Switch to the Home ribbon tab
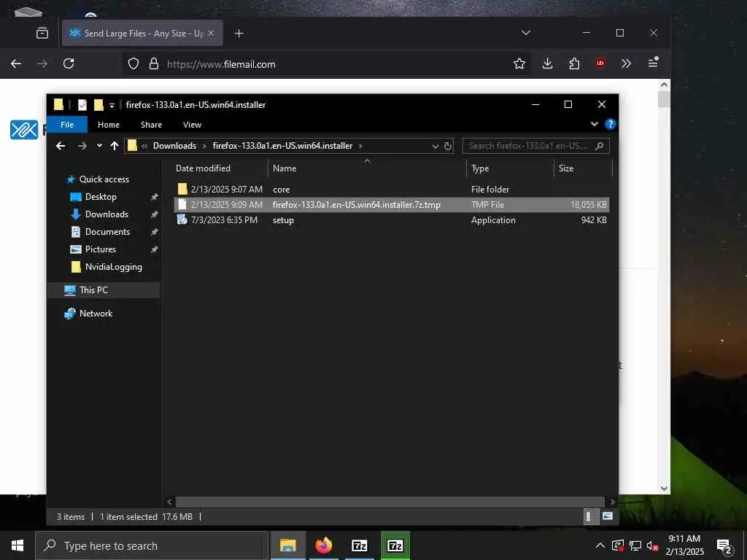The height and width of the screenshot is (560, 747). 109,125
